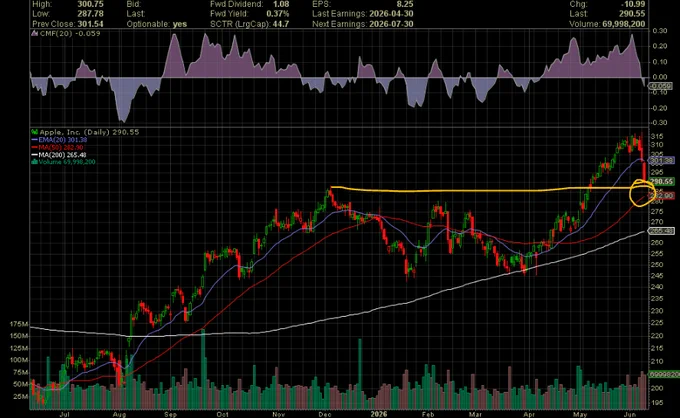
Task: Click the Fwd Yield value 0.37%
Action: point(278,14)
